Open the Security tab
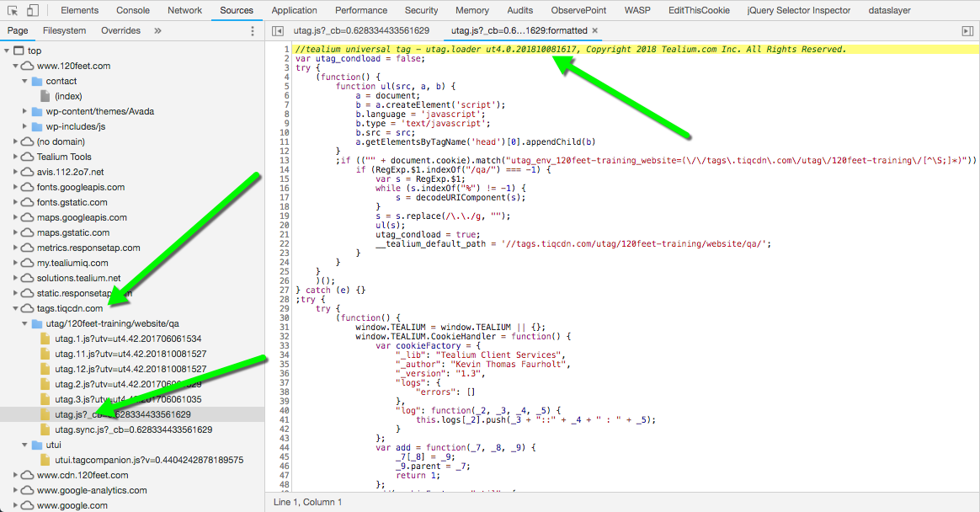 click(421, 11)
